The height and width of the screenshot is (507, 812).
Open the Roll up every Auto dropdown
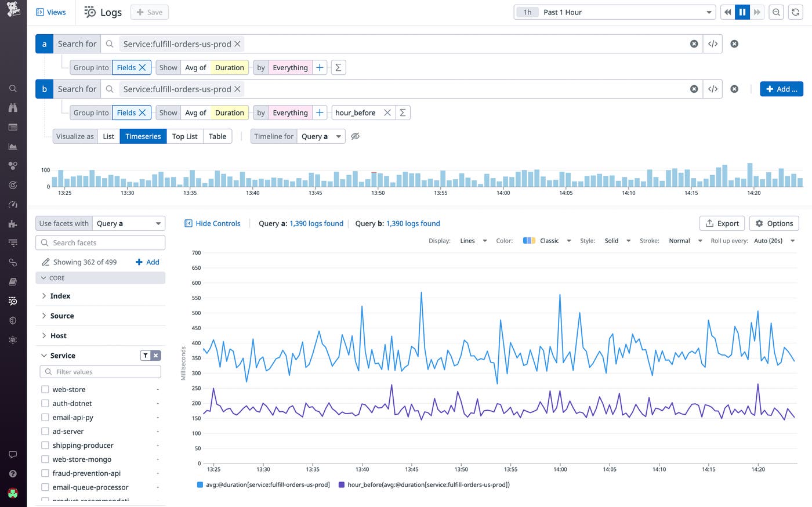tap(771, 240)
